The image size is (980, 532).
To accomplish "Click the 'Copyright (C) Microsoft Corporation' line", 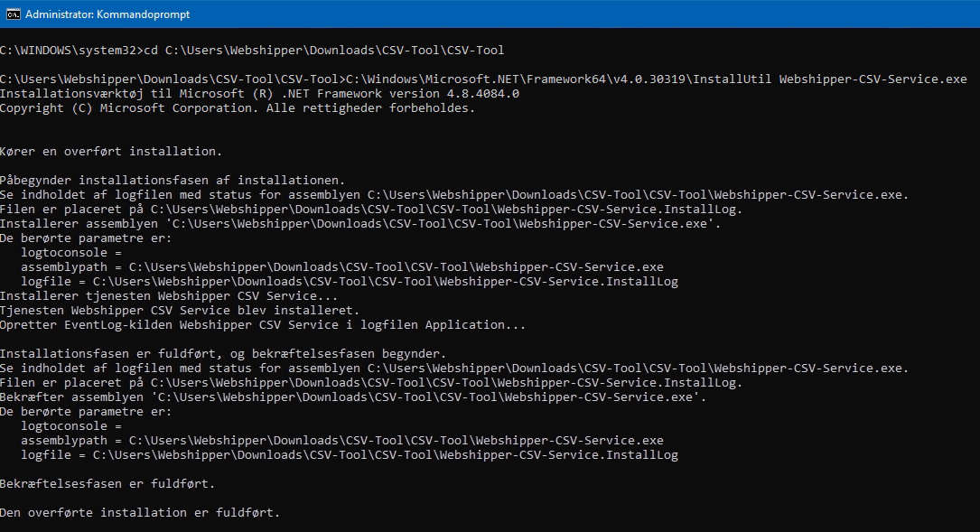I will point(238,107).
